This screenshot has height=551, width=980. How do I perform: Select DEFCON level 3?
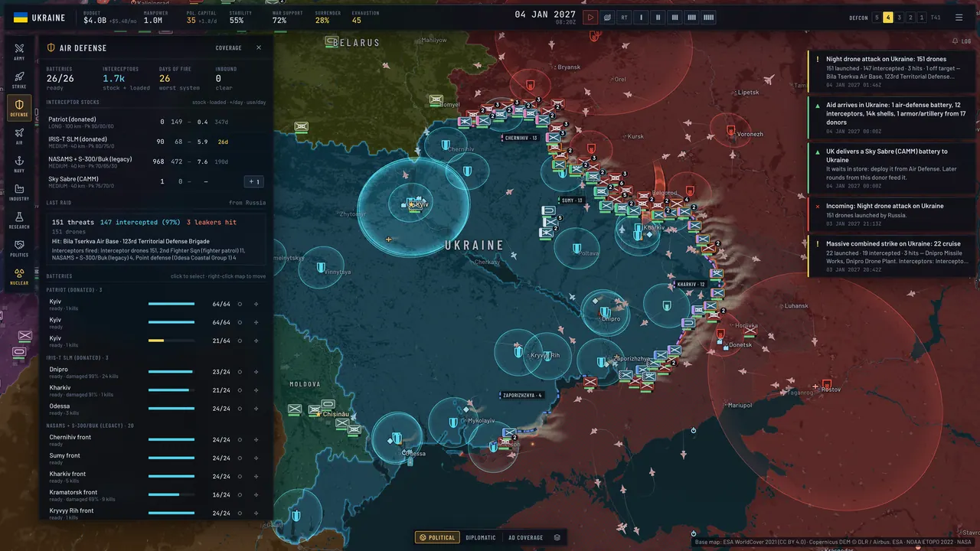click(x=900, y=18)
